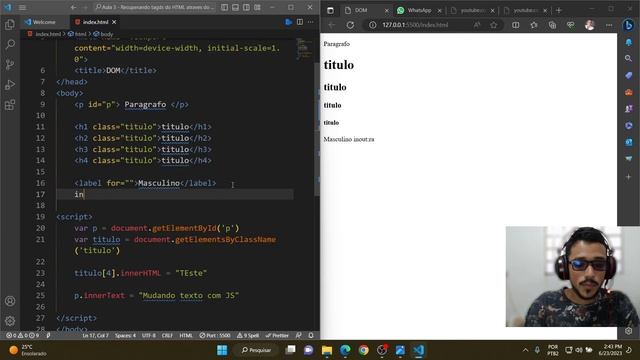Open Windows Start menu
The image size is (640, 360).
(x=222, y=350)
